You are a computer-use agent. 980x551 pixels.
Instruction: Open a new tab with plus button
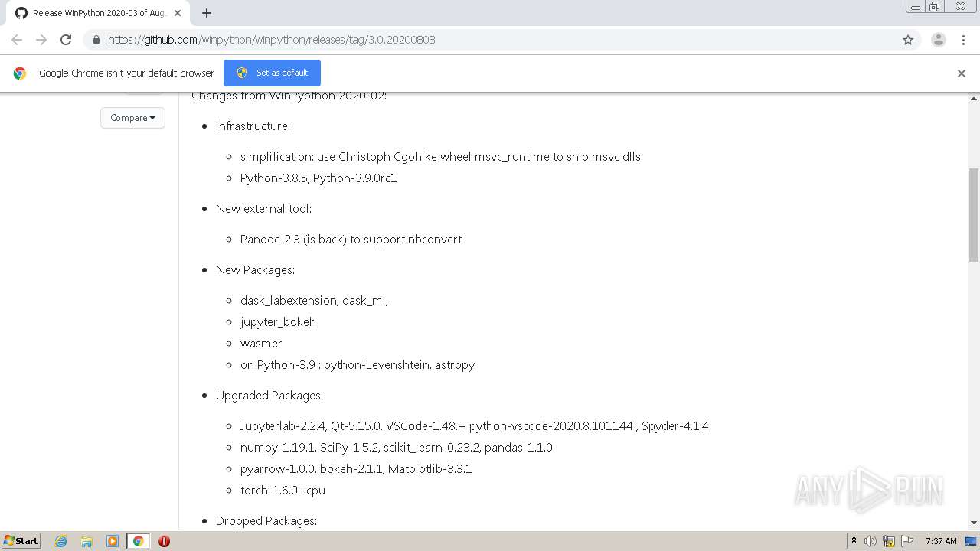[x=207, y=13]
